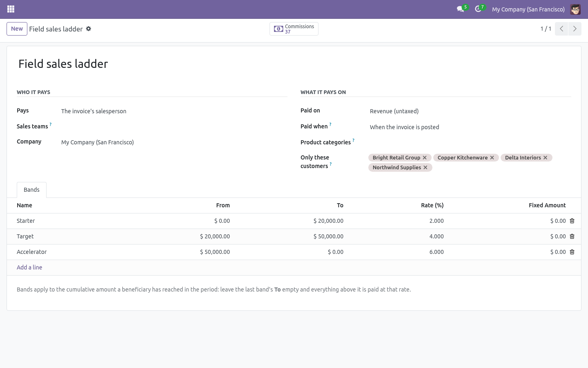This screenshot has height=368, width=588.
Task: Go to the previous record
Action: point(561,29)
